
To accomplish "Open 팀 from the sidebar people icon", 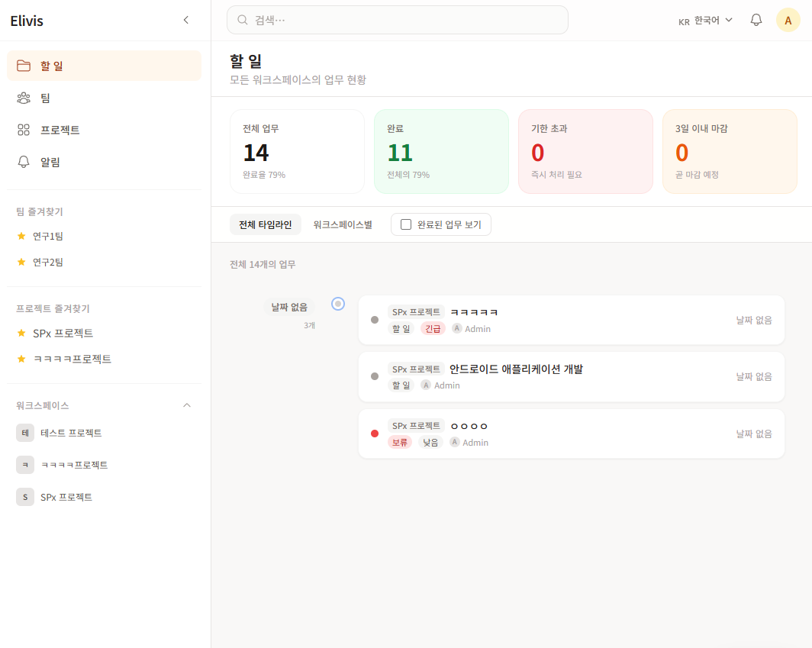I will (24, 98).
